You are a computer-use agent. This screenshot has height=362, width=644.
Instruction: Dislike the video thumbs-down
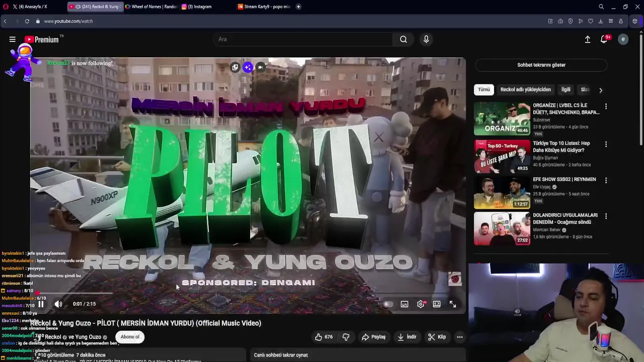346,337
